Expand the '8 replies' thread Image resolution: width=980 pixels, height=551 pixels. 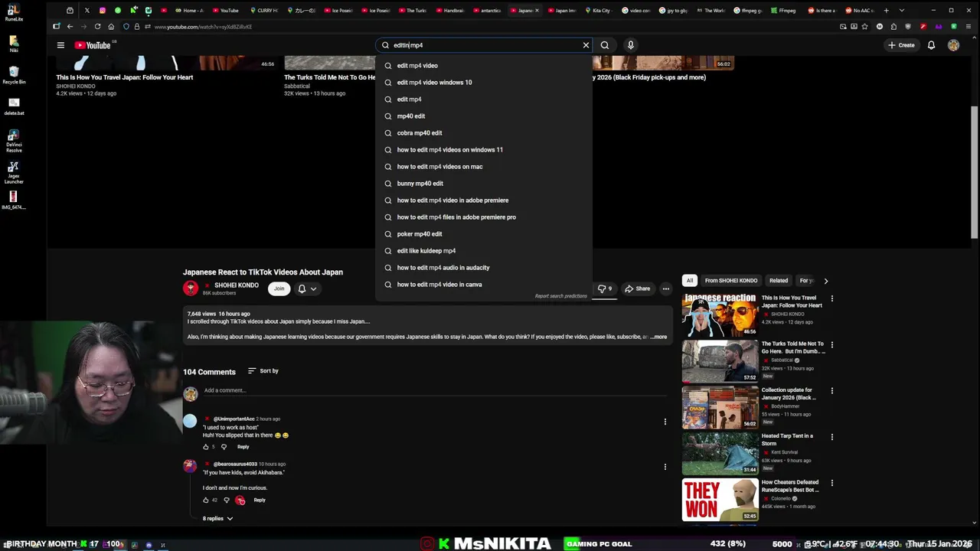click(217, 519)
